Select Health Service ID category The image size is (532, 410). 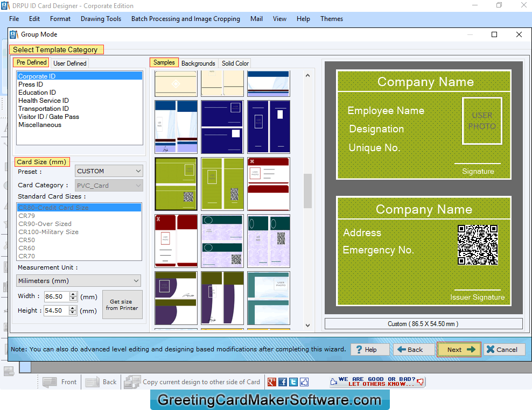pos(80,101)
